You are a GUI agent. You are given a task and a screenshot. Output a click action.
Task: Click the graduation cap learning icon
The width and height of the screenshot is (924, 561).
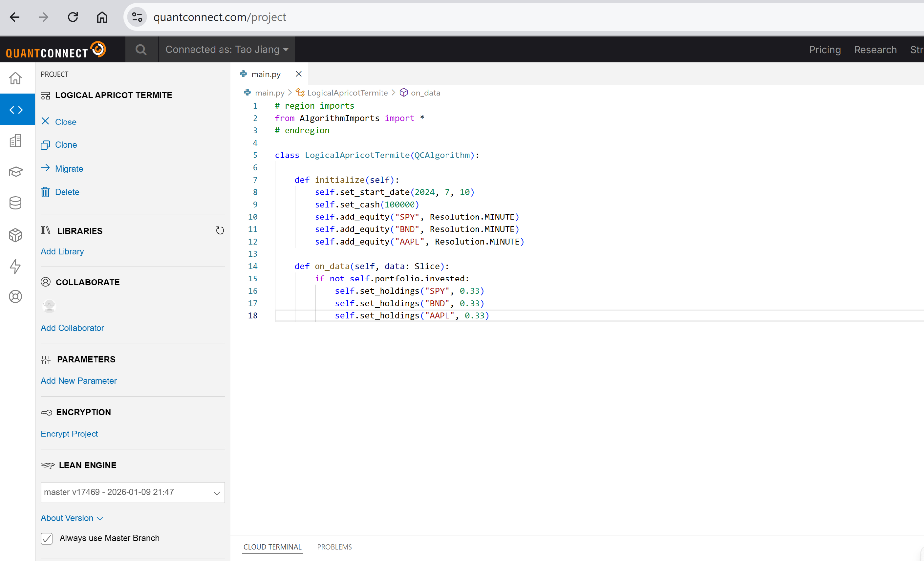tap(15, 172)
